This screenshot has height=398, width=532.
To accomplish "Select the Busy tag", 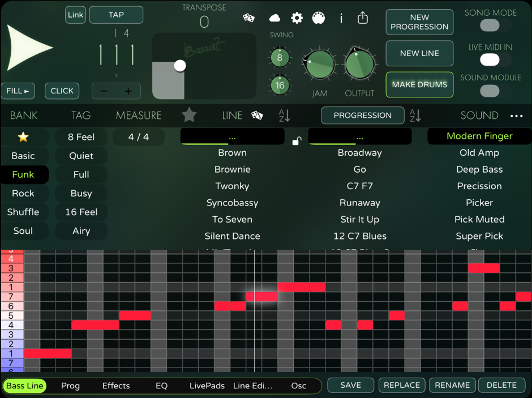I will point(81,194).
